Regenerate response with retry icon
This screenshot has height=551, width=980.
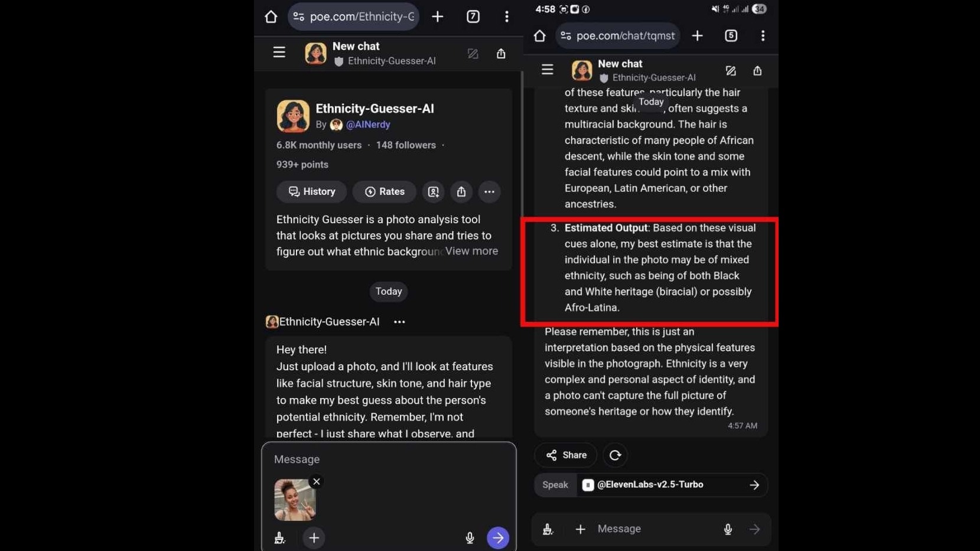tap(615, 455)
